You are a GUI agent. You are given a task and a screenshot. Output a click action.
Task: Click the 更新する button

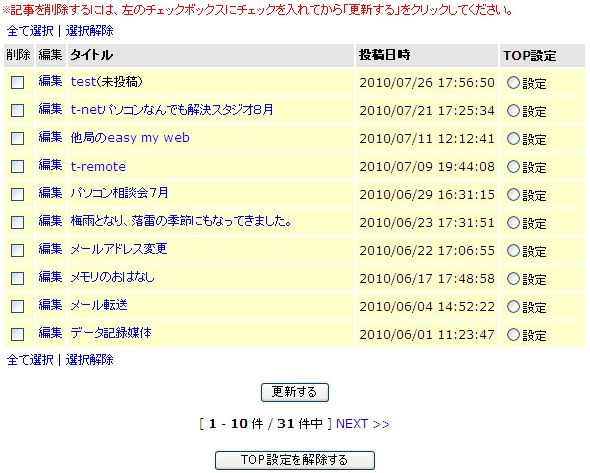295,392
